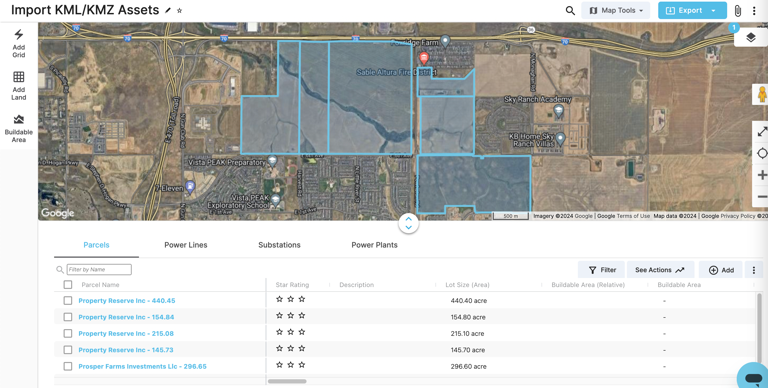Viewport: 768px width, 388px height.
Task: Open Google Terms of Use link
Action: [623, 216]
